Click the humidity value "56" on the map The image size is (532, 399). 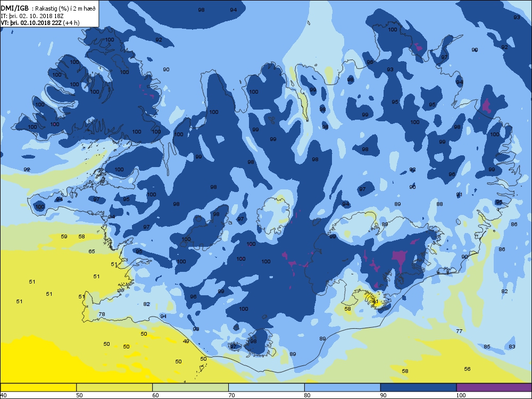[x=467, y=369]
